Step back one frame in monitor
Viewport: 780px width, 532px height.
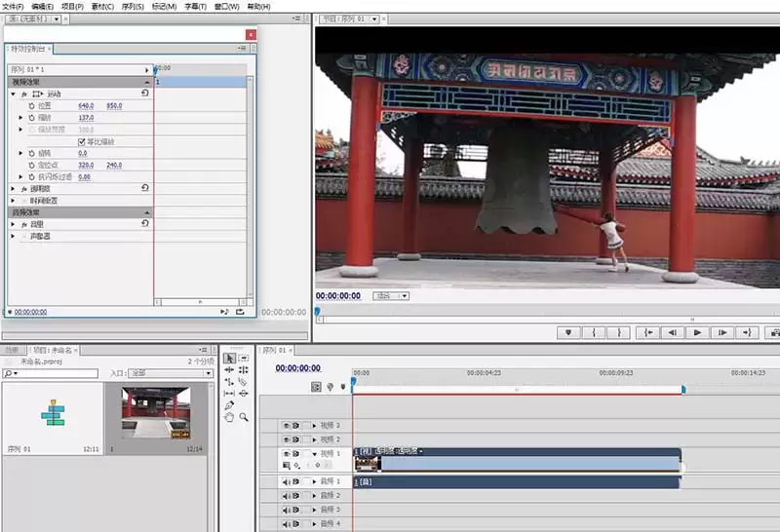pyautogui.click(x=672, y=332)
